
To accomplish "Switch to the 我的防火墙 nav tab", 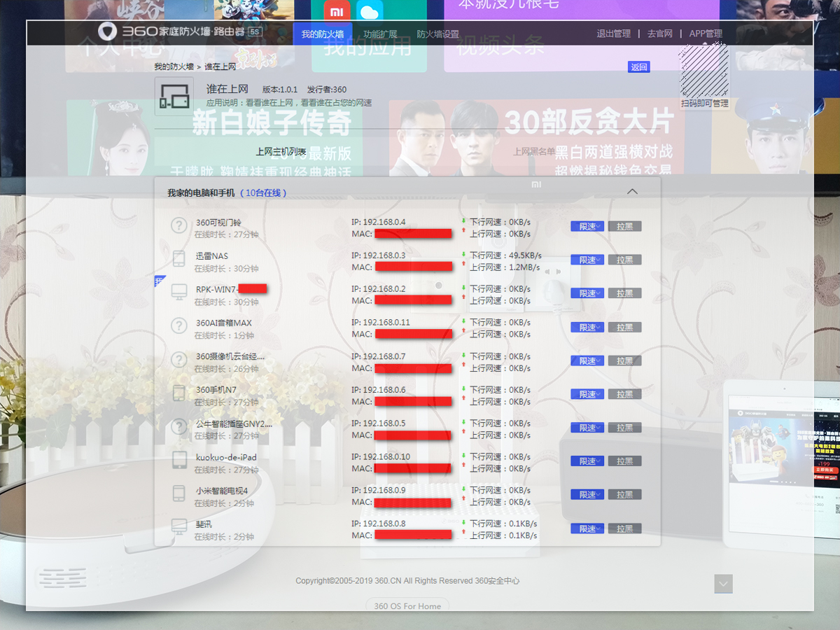I will (x=323, y=34).
